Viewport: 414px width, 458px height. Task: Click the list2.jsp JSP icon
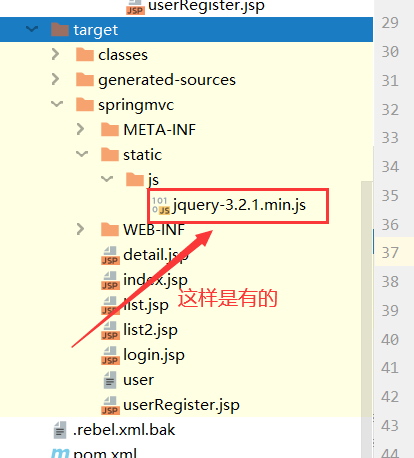[110, 330]
